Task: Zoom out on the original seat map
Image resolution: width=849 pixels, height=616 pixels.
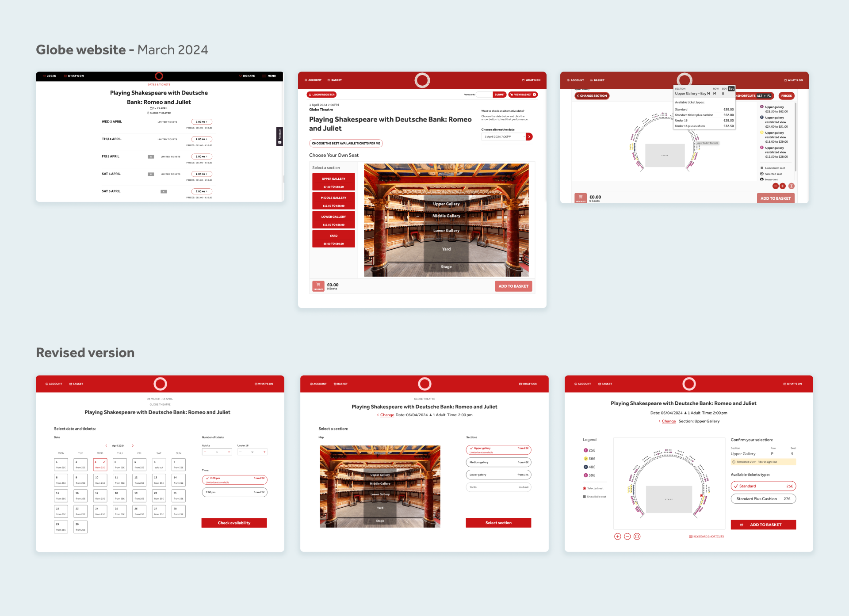Action: (x=776, y=186)
